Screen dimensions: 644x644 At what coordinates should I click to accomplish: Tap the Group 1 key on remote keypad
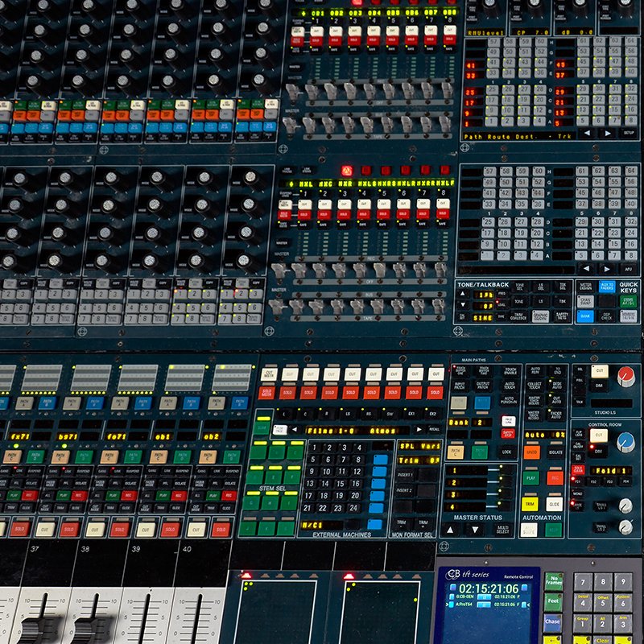coord(581,624)
